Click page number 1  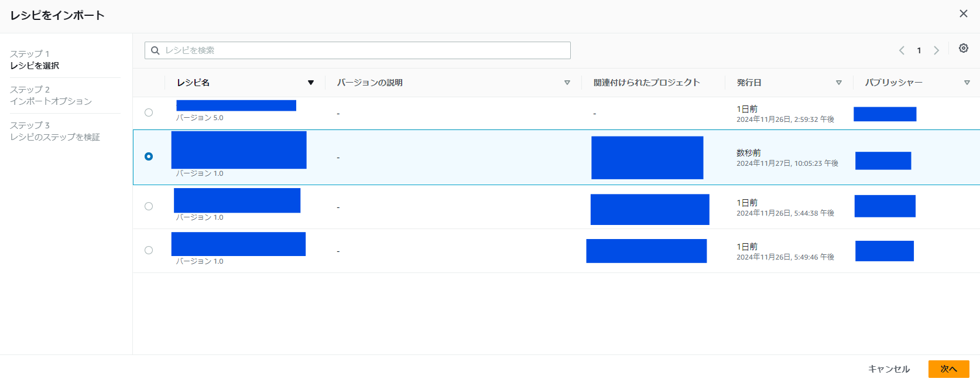[x=919, y=50]
